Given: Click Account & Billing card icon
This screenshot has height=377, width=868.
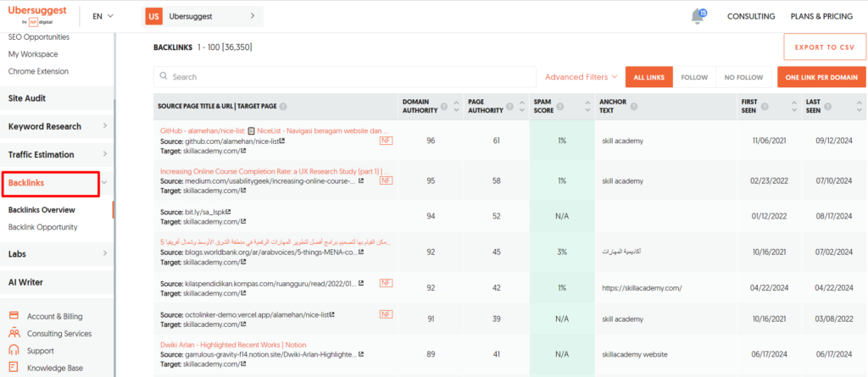Looking at the screenshot, I should (14, 315).
